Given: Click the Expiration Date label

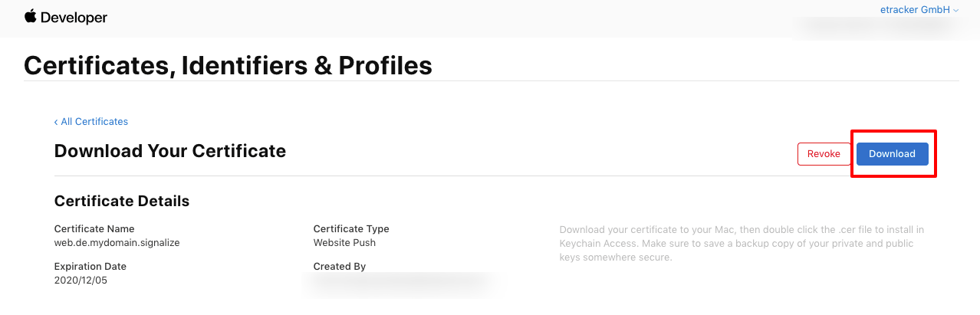Looking at the screenshot, I should click(90, 267).
